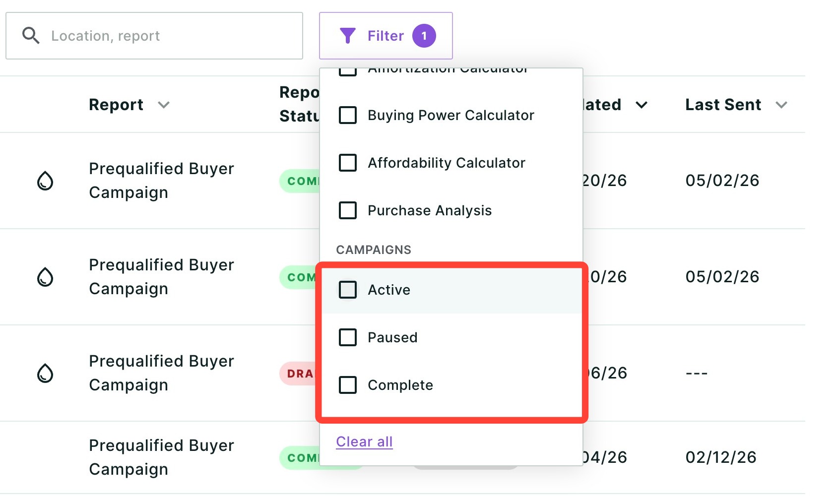This screenshot has height=504, width=837.
Task: Click the filter count badge showing 1
Action: coord(424,36)
